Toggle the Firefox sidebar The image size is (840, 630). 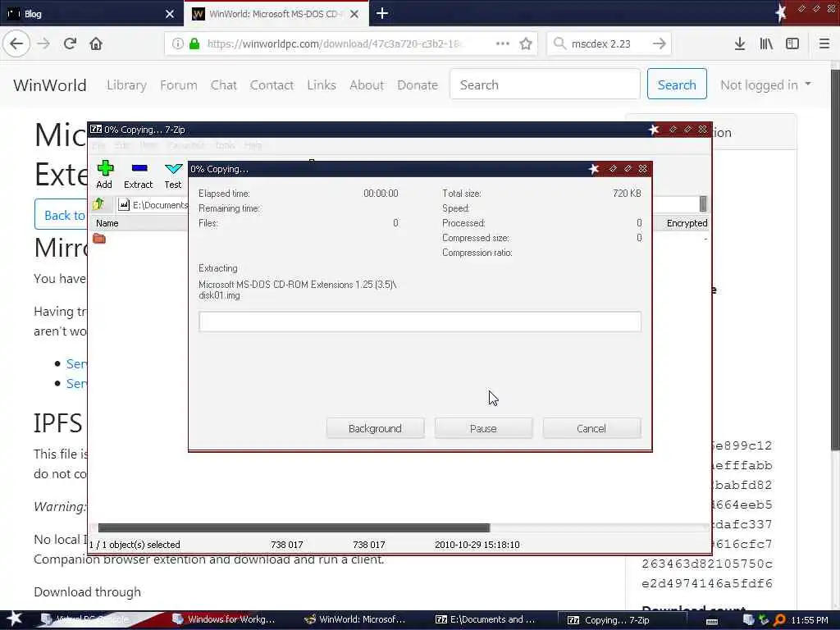coord(792,43)
